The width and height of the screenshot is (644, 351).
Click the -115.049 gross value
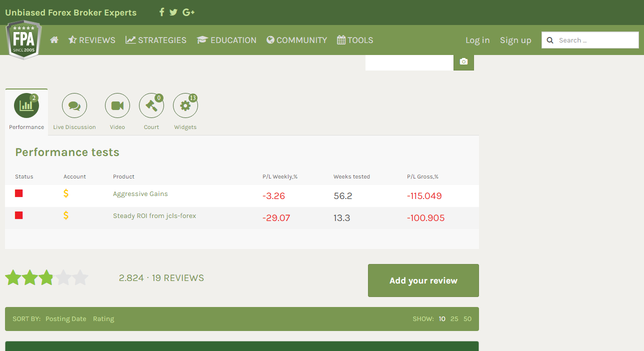coord(424,196)
